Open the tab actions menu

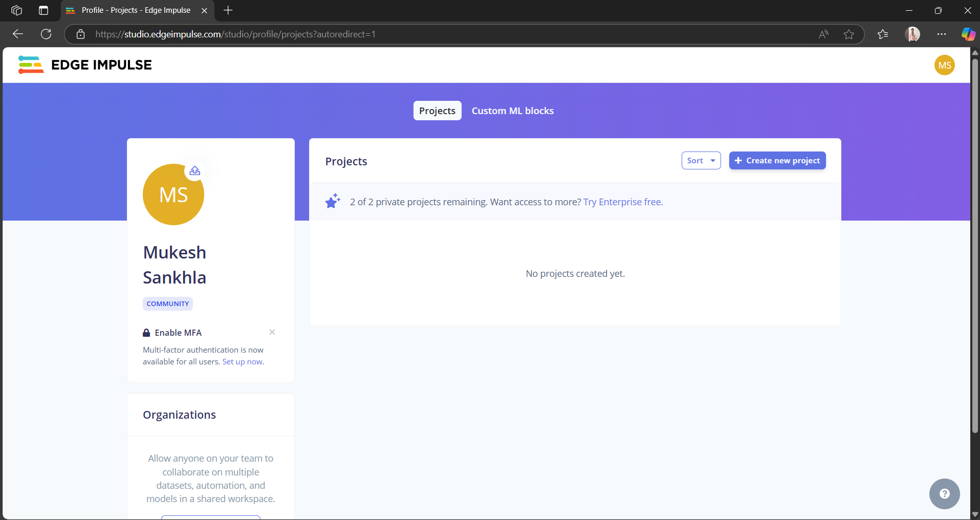(43, 10)
